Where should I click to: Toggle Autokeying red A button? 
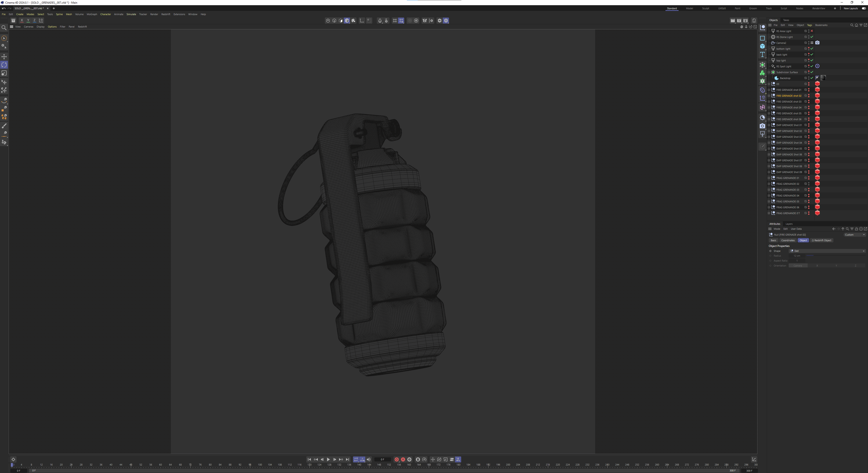tap(403, 459)
